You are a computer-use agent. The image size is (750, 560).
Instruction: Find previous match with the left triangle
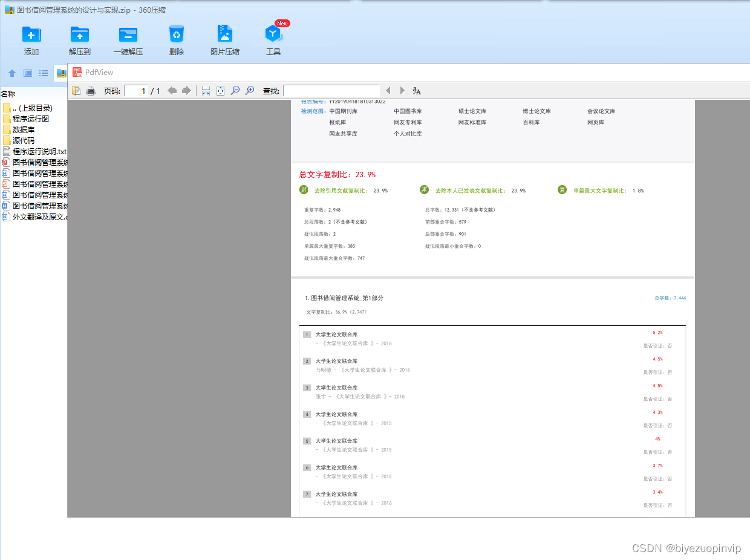[388, 91]
